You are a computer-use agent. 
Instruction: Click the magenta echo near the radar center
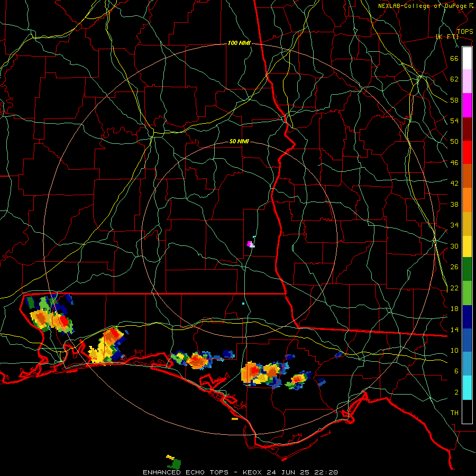click(250, 244)
